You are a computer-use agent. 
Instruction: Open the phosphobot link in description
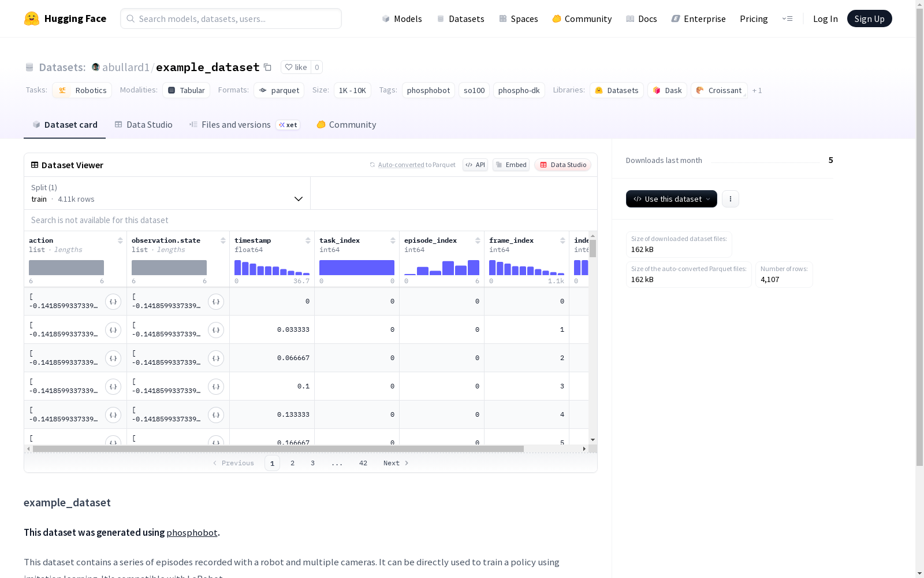click(x=192, y=533)
